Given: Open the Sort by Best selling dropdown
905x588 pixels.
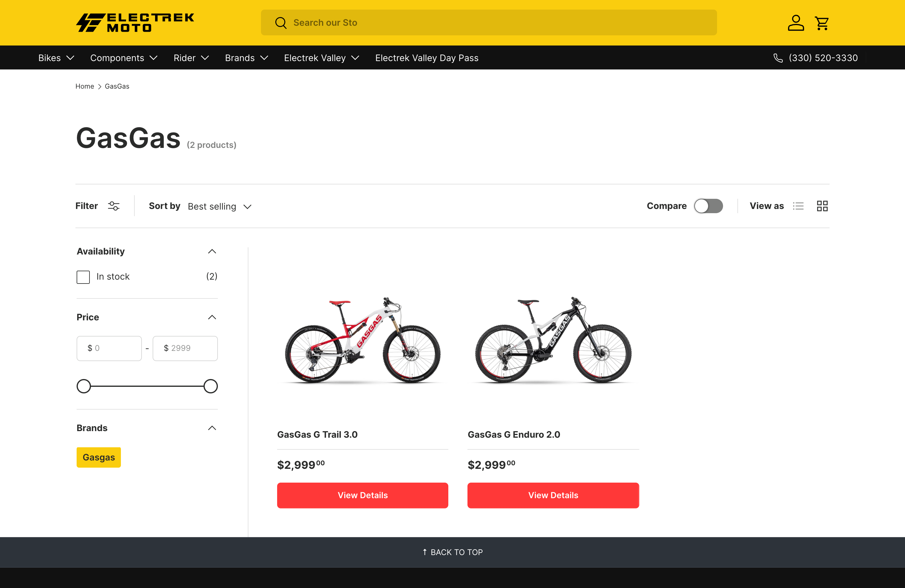Looking at the screenshot, I should [x=219, y=207].
